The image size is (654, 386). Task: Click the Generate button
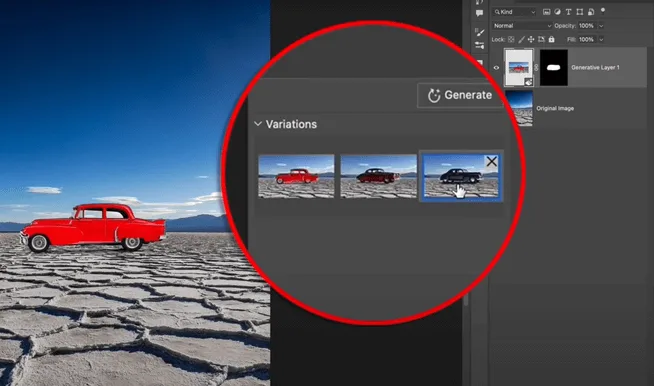coord(460,96)
